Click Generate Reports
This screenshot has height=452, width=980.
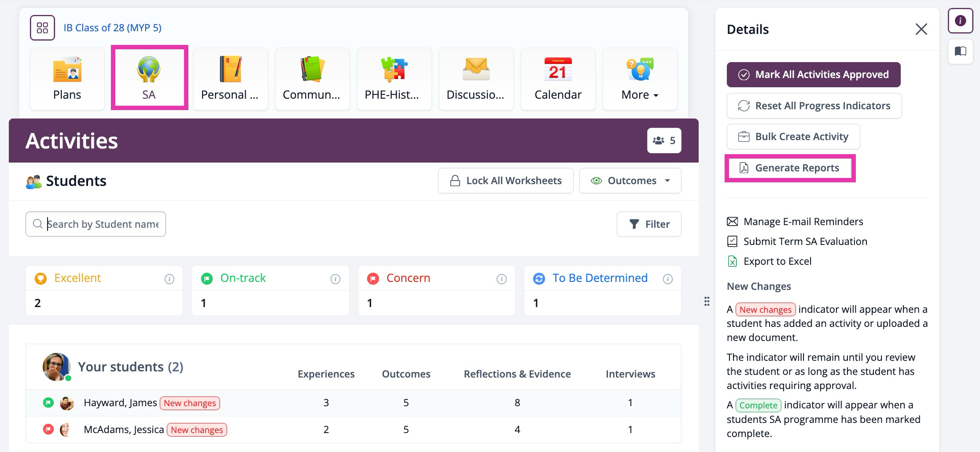tap(790, 168)
